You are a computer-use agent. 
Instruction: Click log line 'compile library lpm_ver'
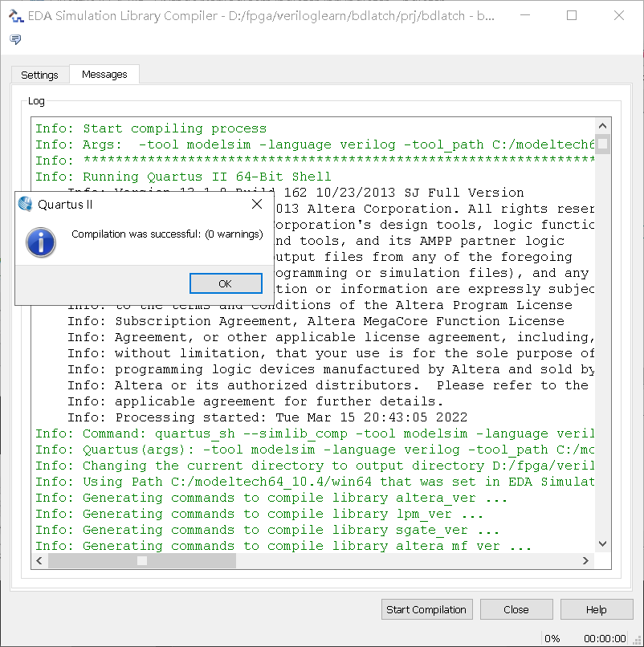click(x=259, y=514)
